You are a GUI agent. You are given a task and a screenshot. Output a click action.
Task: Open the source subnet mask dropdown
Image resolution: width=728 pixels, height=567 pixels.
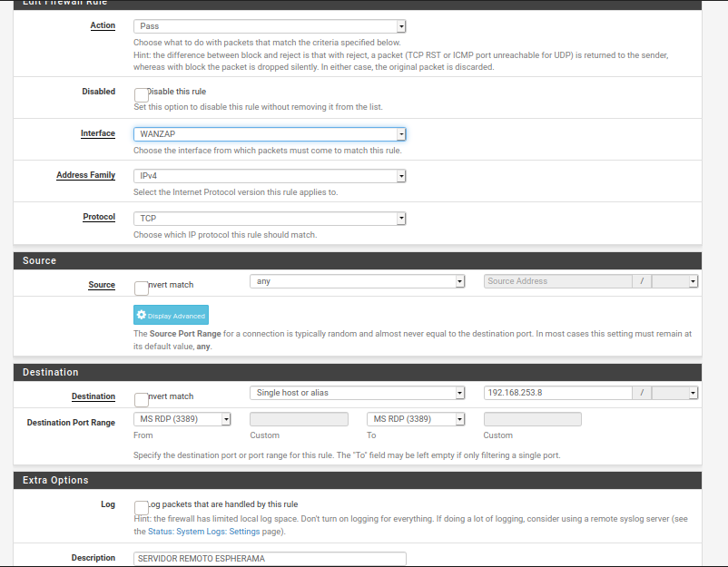(674, 281)
